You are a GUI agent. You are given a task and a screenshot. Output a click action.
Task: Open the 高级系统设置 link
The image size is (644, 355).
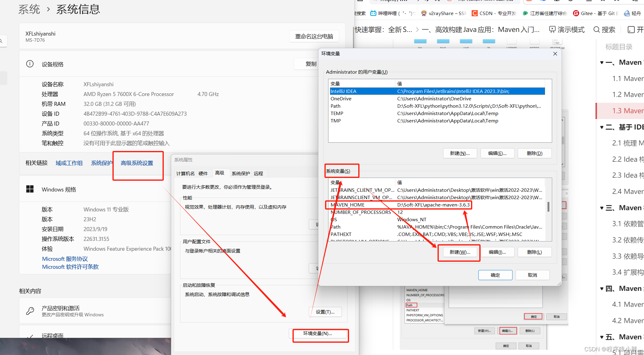coord(137,163)
